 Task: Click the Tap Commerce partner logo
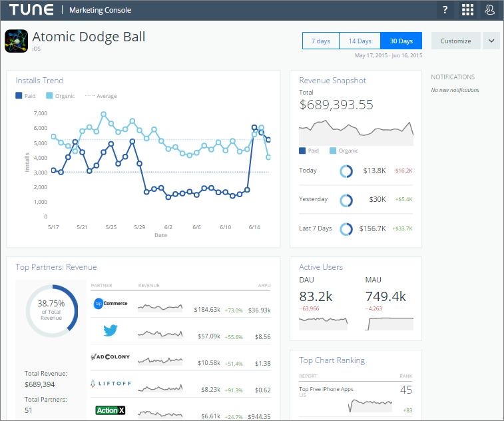[111, 303]
